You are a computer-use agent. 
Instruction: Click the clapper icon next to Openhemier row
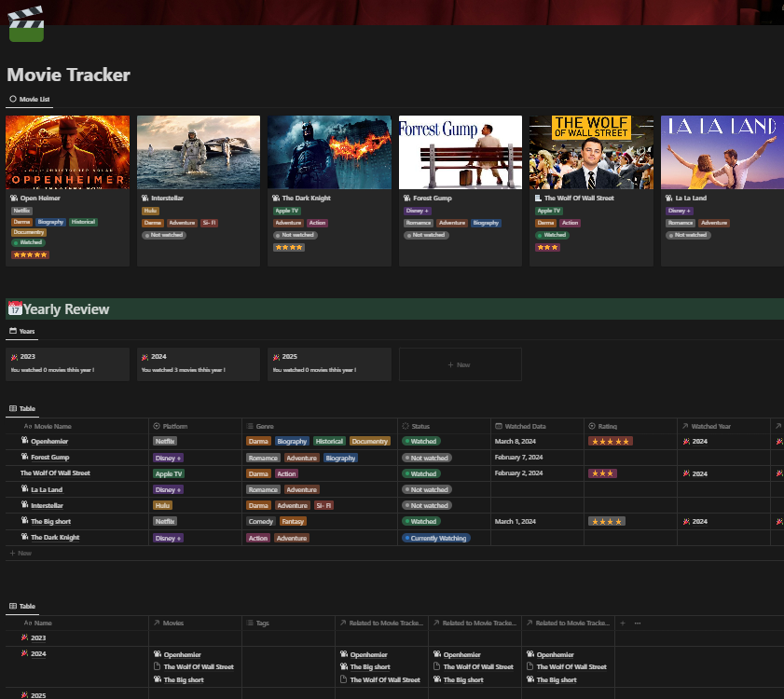point(22,442)
